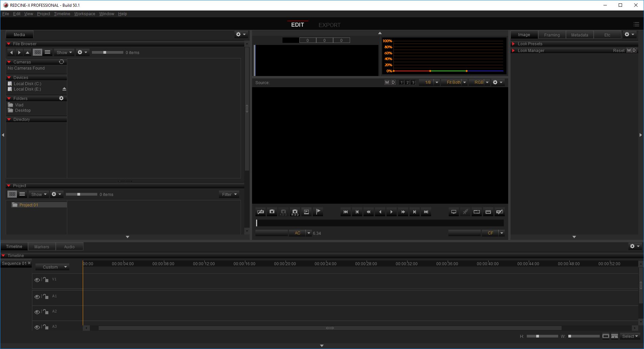644x349 pixels.
Task: Open the RGB channel dropdown
Action: [x=480, y=82]
